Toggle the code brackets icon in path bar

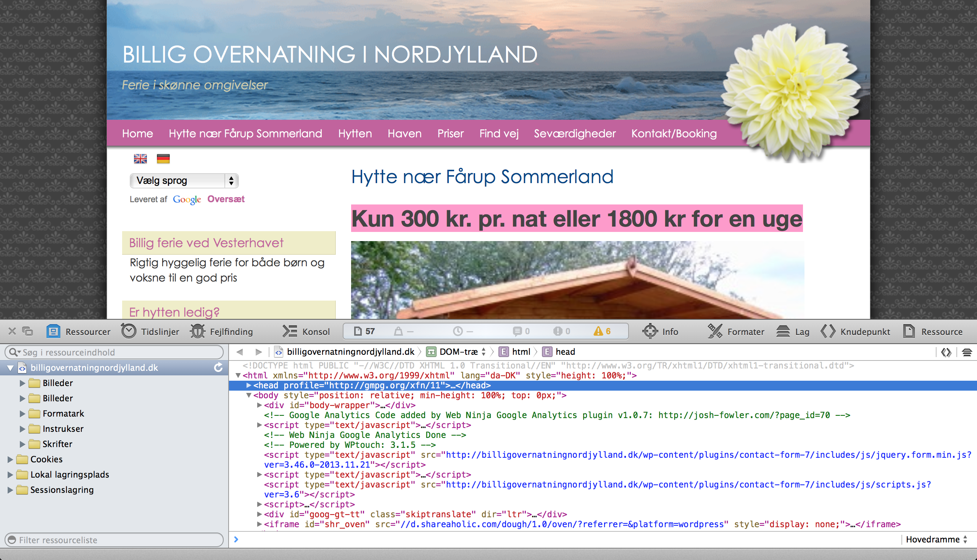click(946, 352)
